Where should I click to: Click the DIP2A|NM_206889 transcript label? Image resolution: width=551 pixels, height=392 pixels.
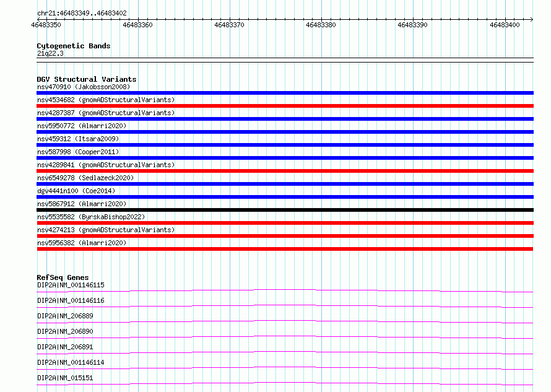click(65, 316)
